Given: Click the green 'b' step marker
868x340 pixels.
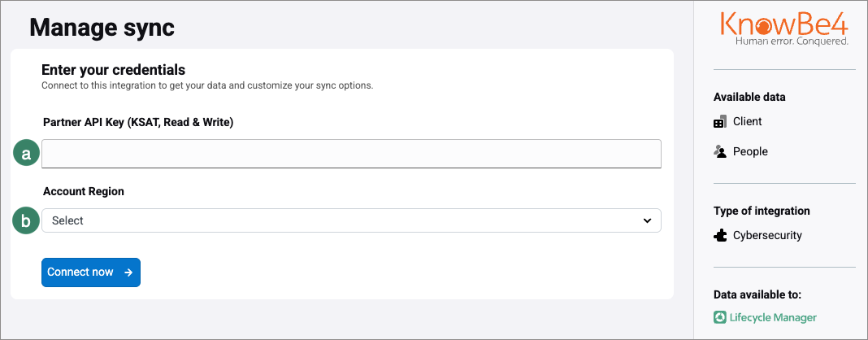Looking at the screenshot, I should [x=27, y=220].
